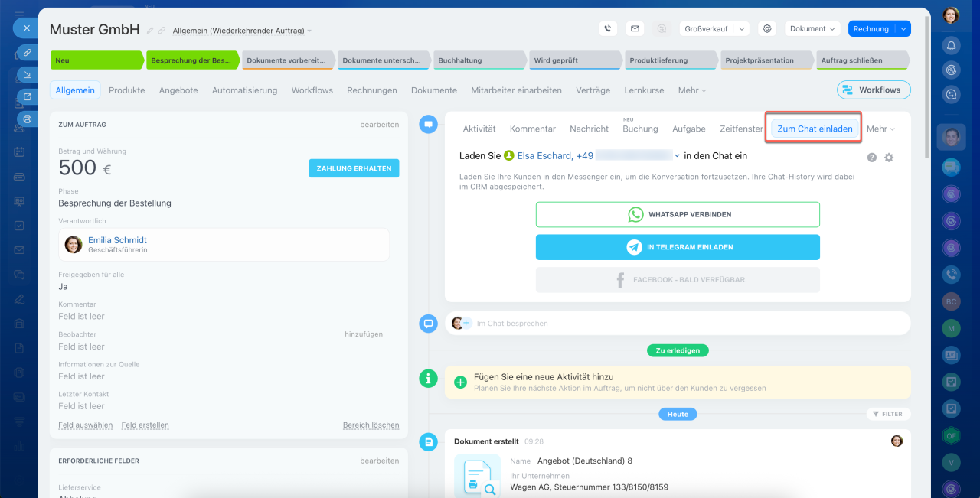980x498 pixels.
Task: Expand the Mehr menu in activity tabs
Action: pyautogui.click(x=880, y=129)
